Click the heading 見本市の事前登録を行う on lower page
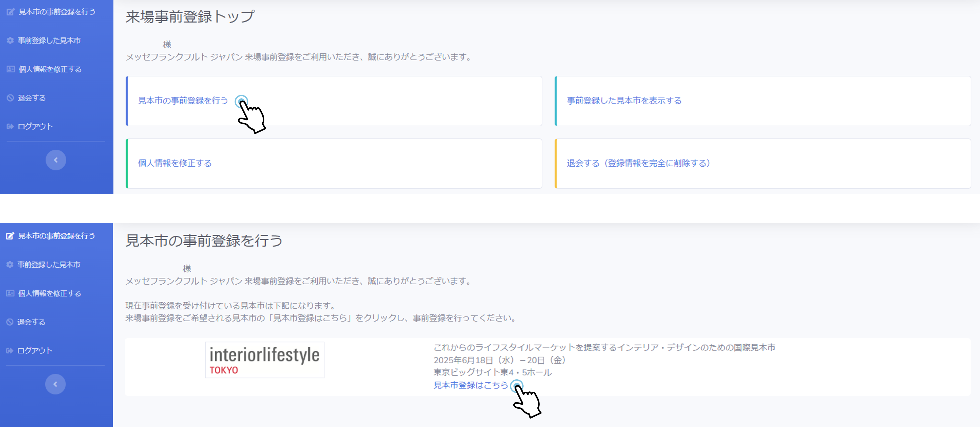This screenshot has height=427, width=980. pos(204,241)
